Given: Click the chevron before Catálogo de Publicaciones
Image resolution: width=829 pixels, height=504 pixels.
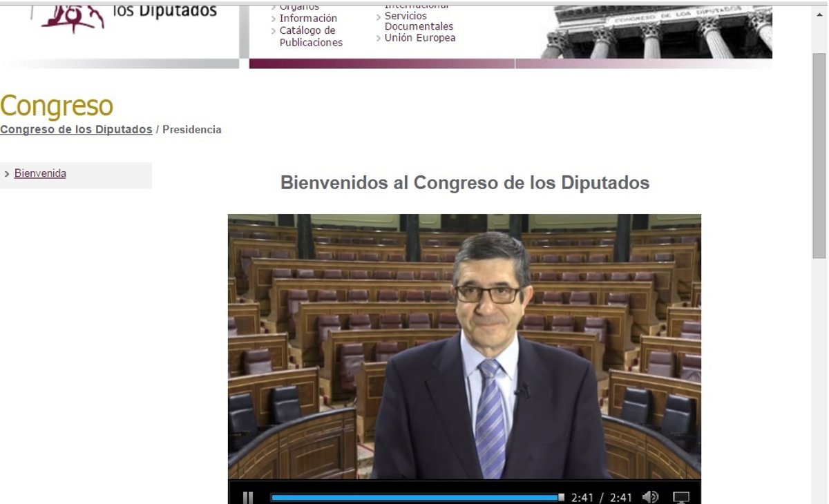Looking at the screenshot, I should pyautogui.click(x=274, y=31).
